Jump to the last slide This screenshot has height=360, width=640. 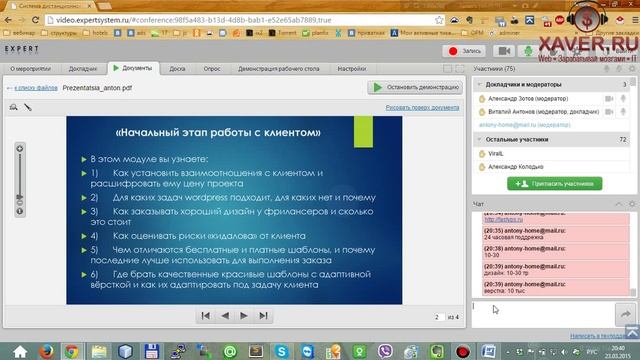pyautogui.click(x=263, y=316)
